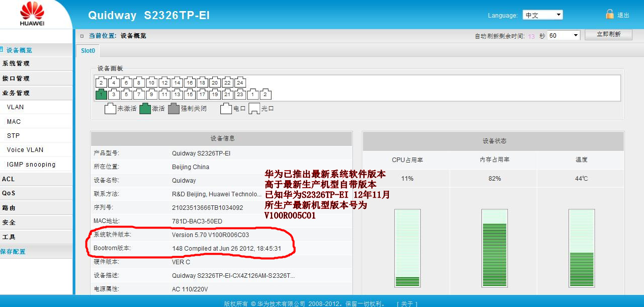Click the Version 5.70 V100R006C03 text
The width and height of the screenshot is (644, 307).
pos(210,235)
